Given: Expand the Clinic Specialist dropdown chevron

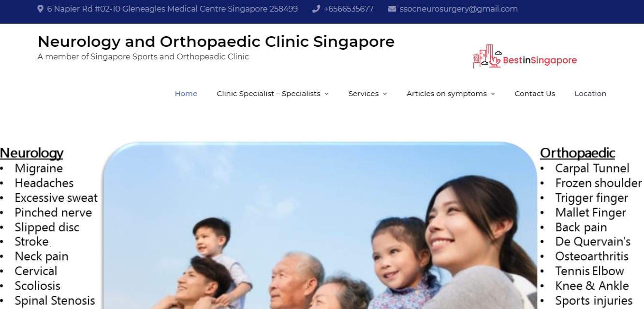Looking at the screenshot, I should 327,94.
